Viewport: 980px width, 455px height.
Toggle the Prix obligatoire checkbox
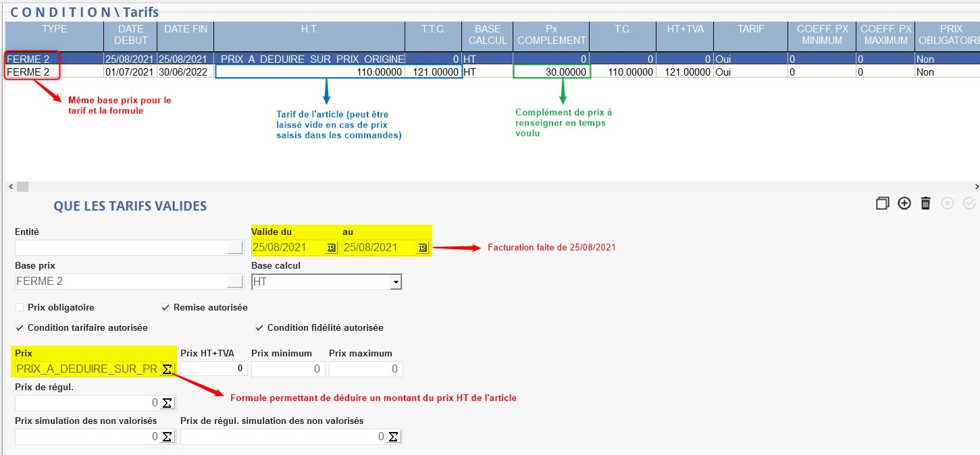click(20, 307)
